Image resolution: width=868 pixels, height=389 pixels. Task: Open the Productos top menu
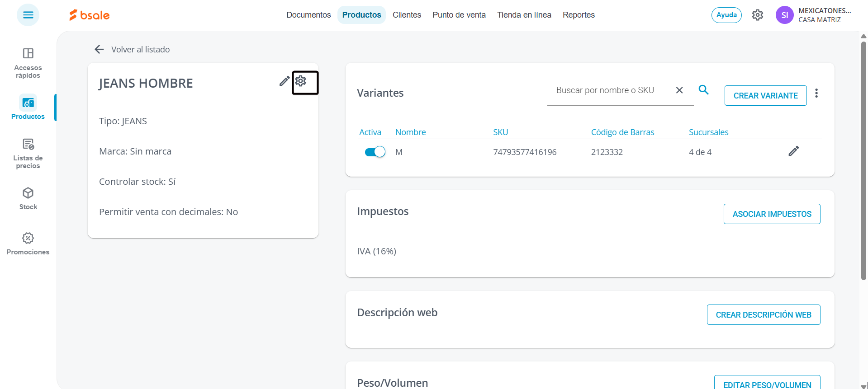361,15
